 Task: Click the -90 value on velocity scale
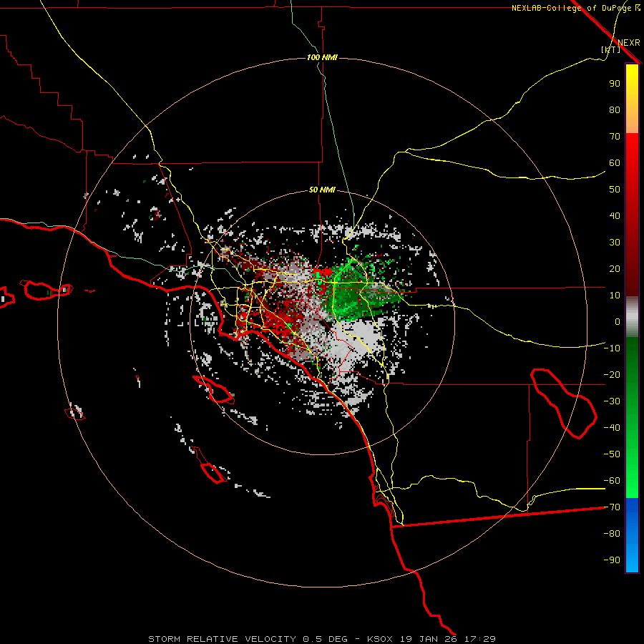612,560
